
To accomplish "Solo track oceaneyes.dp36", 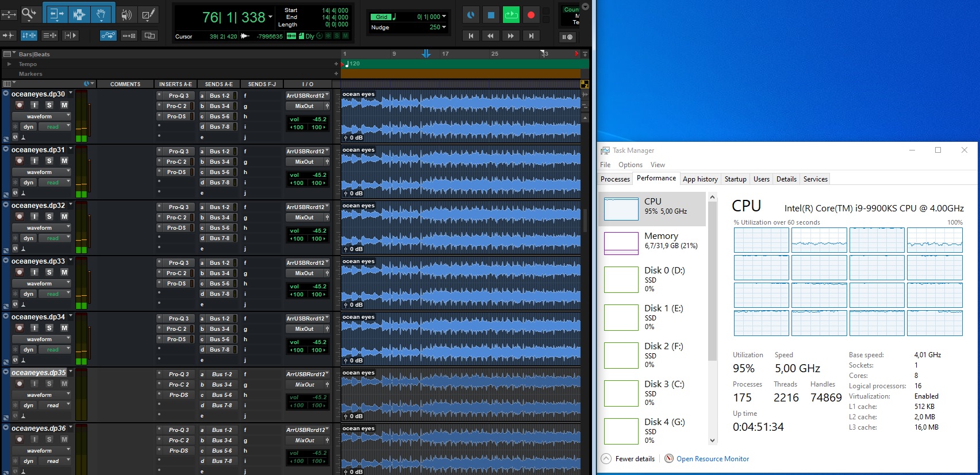I will [x=49, y=439].
